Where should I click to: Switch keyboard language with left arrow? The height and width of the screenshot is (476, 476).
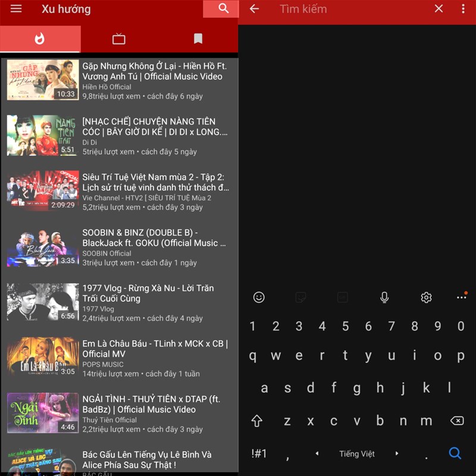[x=317, y=453]
